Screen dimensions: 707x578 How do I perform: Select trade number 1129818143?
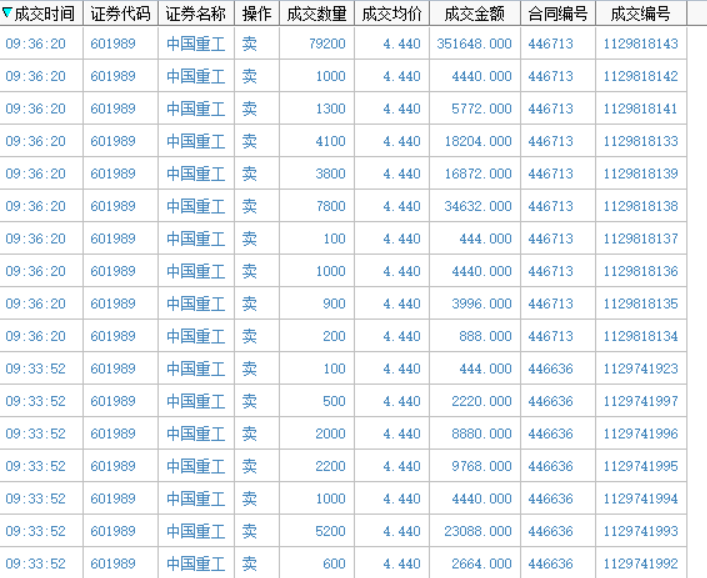(641, 44)
